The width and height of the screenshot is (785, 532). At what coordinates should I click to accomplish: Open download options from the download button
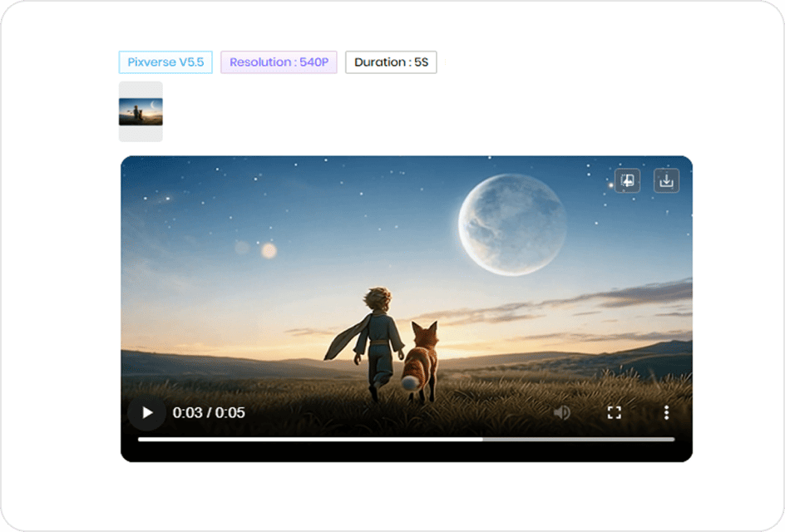(666, 180)
